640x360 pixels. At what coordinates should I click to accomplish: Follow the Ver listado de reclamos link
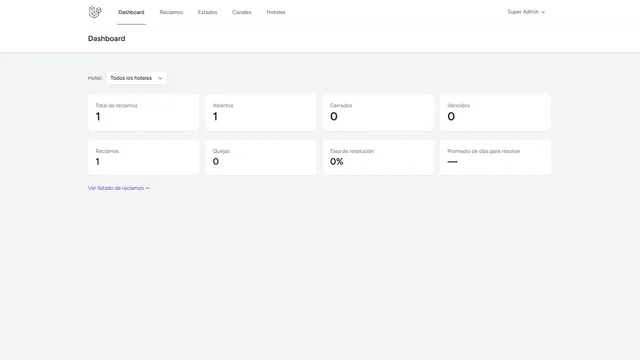point(118,188)
